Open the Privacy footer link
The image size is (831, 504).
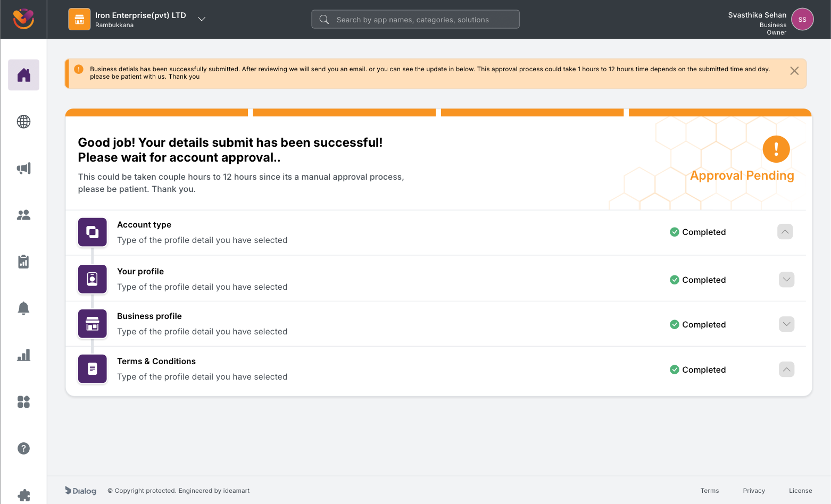coord(754,491)
